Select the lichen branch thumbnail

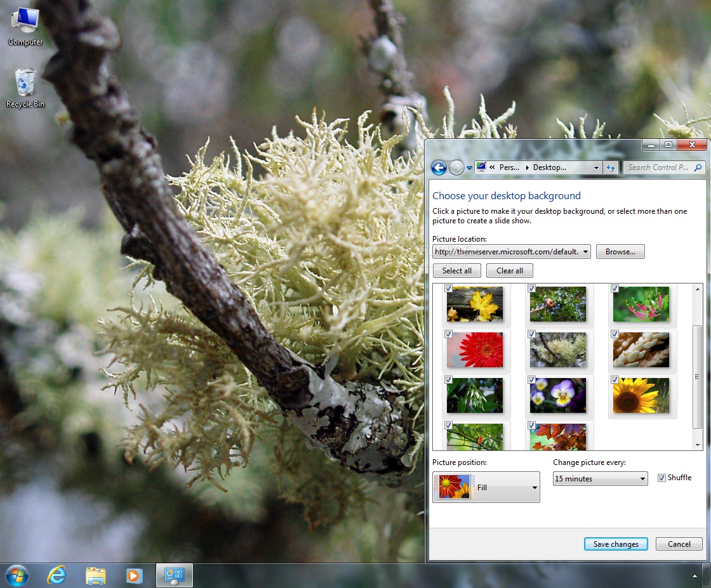click(558, 350)
